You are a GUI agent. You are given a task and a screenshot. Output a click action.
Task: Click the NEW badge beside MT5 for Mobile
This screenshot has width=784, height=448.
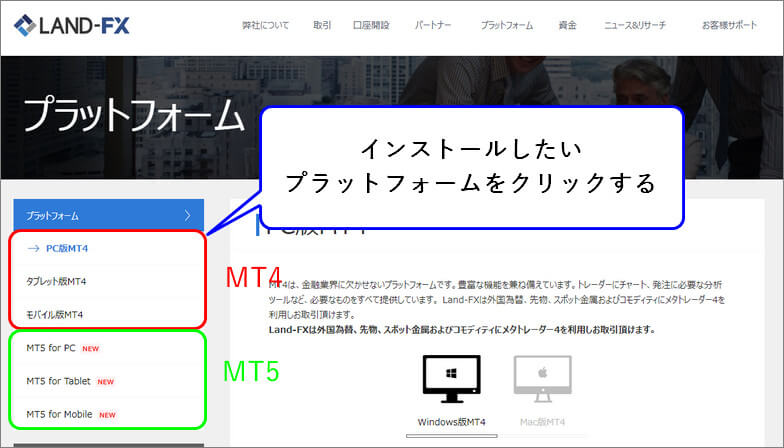pos(108,415)
